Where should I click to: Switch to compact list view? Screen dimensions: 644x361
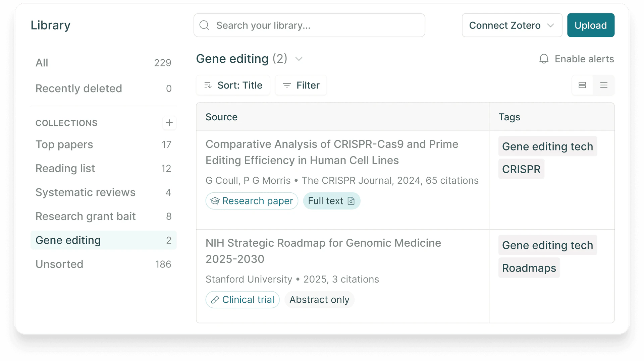pyautogui.click(x=604, y=85)
